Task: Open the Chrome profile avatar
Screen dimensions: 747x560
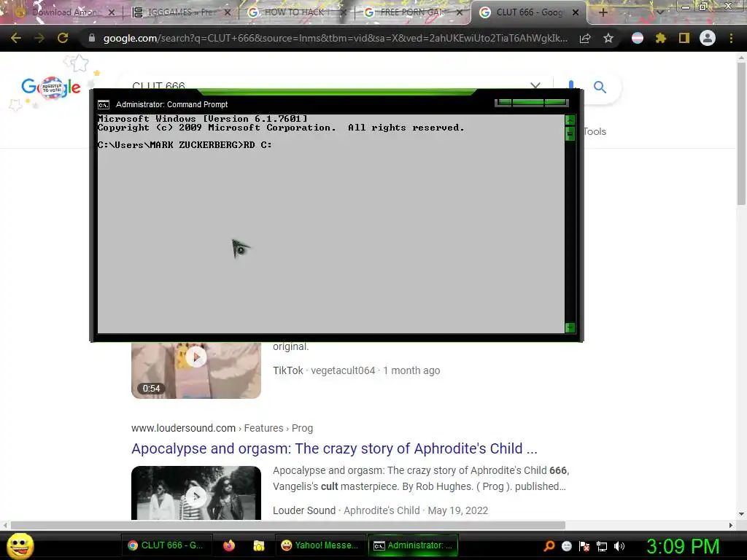Action: (708, 38)
